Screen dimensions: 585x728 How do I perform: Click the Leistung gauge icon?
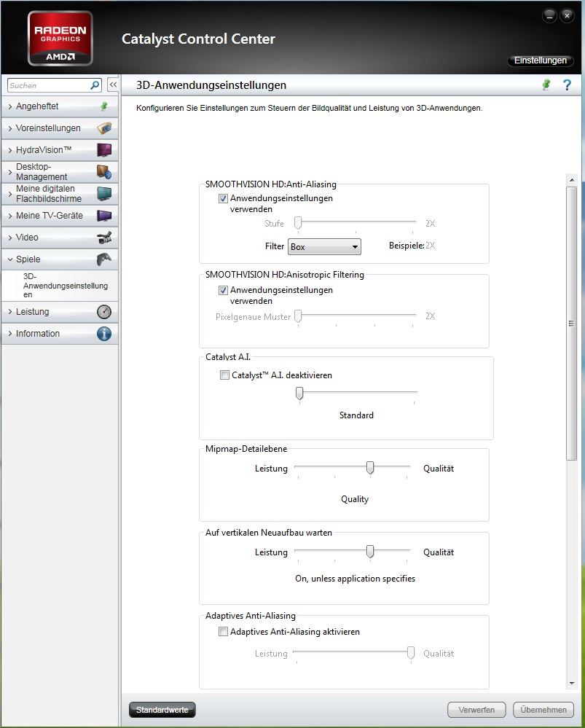[x=104, y=312]
